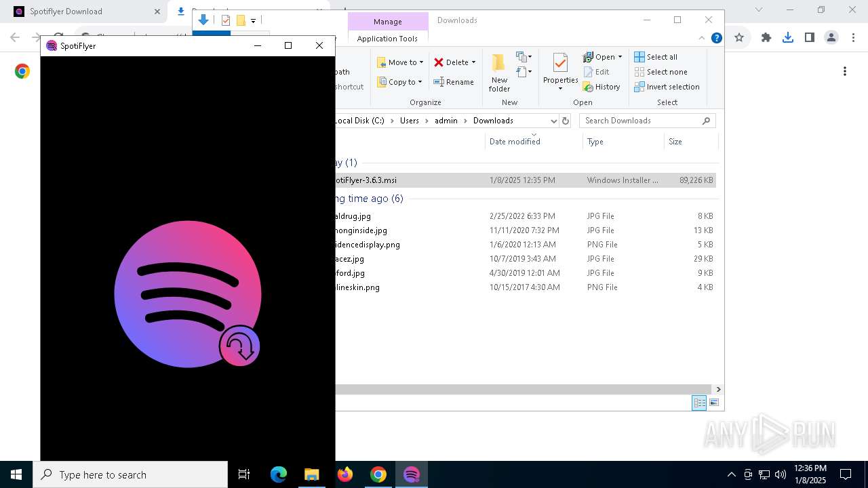Select file dated 11/11/2020 7:32 PM

(x=526, y=230)
